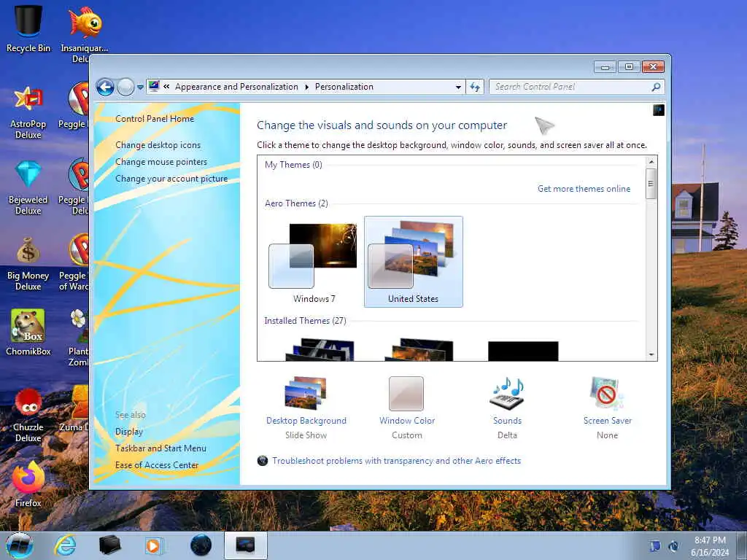The image size is (747, 560).
Task: Click Control Panel icon in address bar
Action: click(x=154, y=86)
